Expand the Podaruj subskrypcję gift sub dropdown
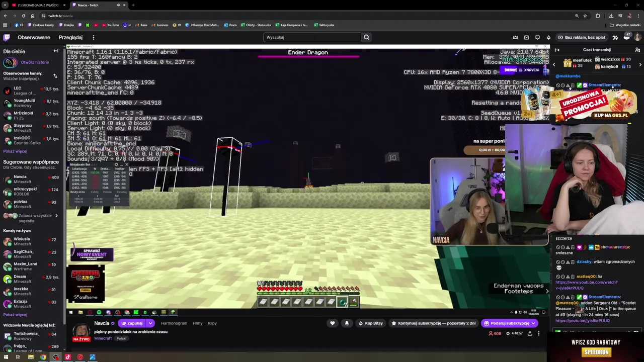The image size is (644, 362). pyautogui.click(x=533, y=323)
